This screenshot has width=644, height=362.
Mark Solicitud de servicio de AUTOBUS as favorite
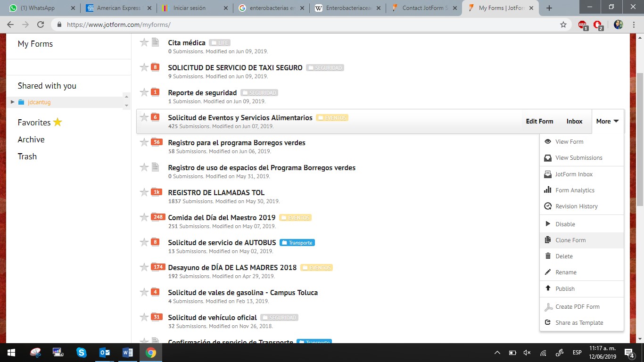click(x=144, y=242)
